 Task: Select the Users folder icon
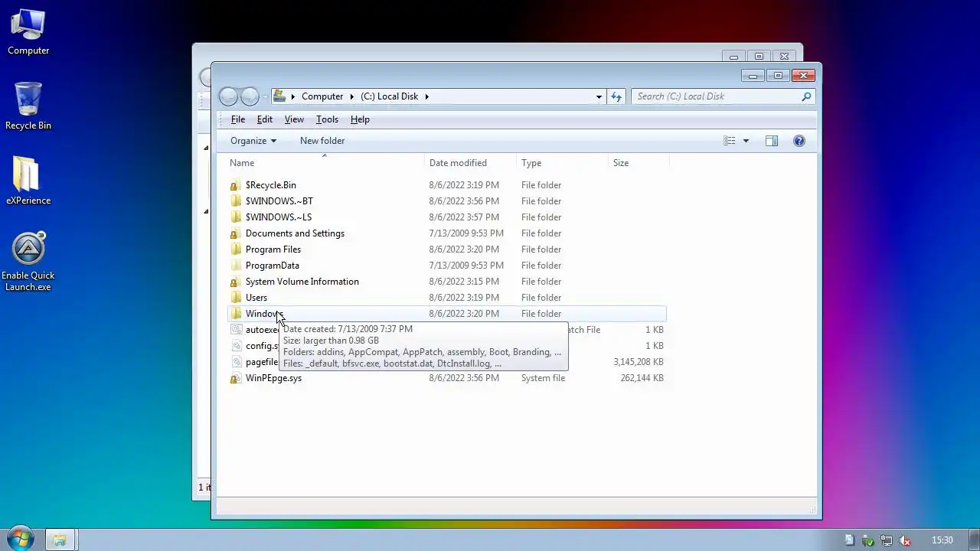(x=236, y=298)
